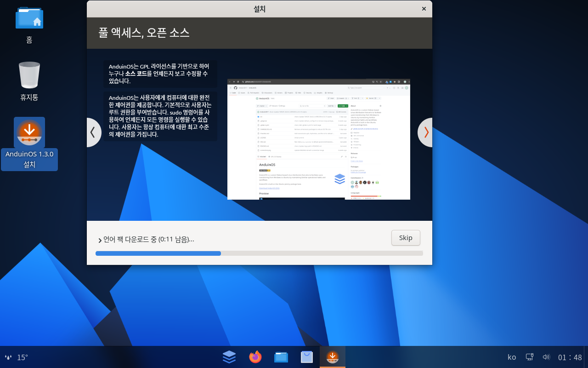Open the Trash desktop icon
Image resolution: width=588 pixels, height=368 pixels.
point(29,75)
